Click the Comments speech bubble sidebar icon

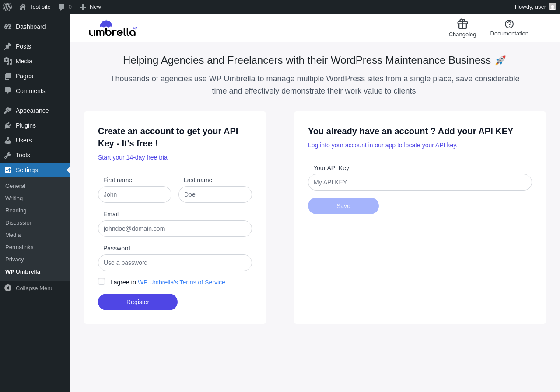[x=8, y=91]
